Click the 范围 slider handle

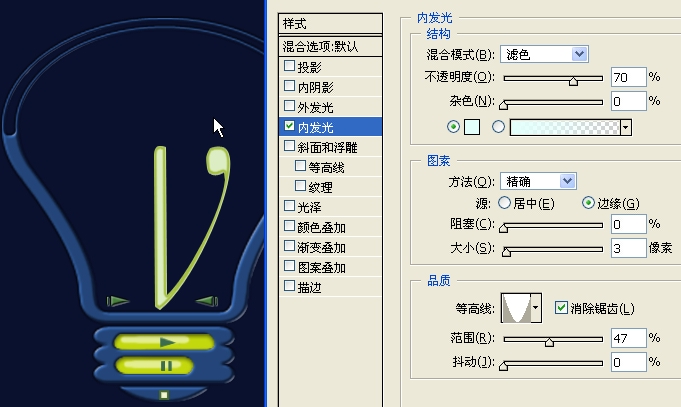549,341
